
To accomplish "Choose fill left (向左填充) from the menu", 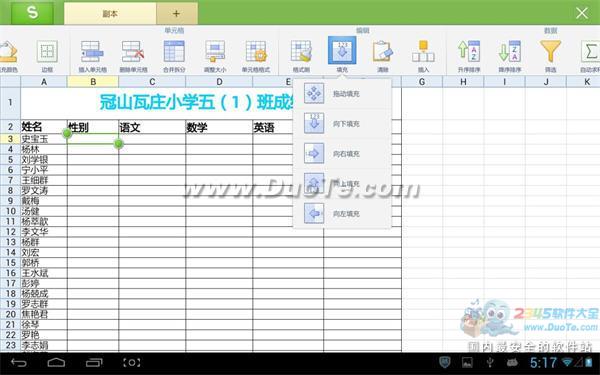I will coord(342,213).
